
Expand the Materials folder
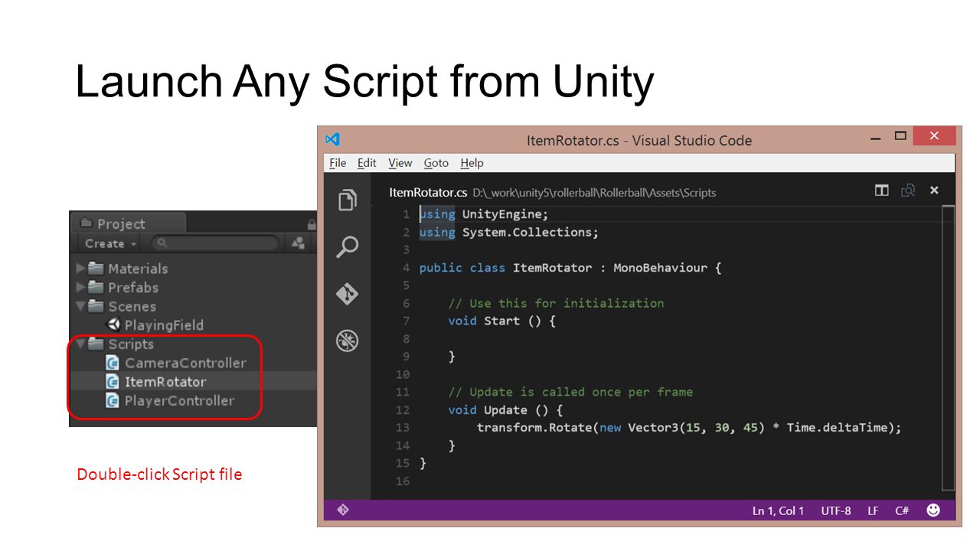click(x=81, y=269)
